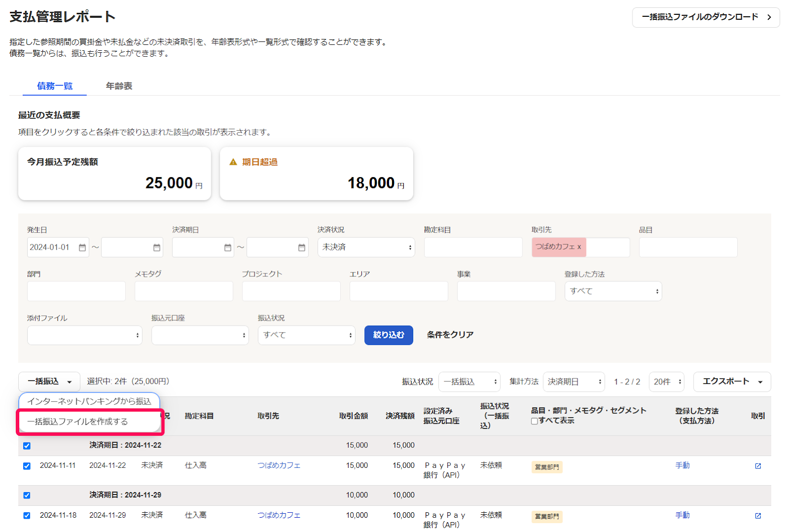Click the 取引金額 column header
Screen dimensions: 790x532
354,416
